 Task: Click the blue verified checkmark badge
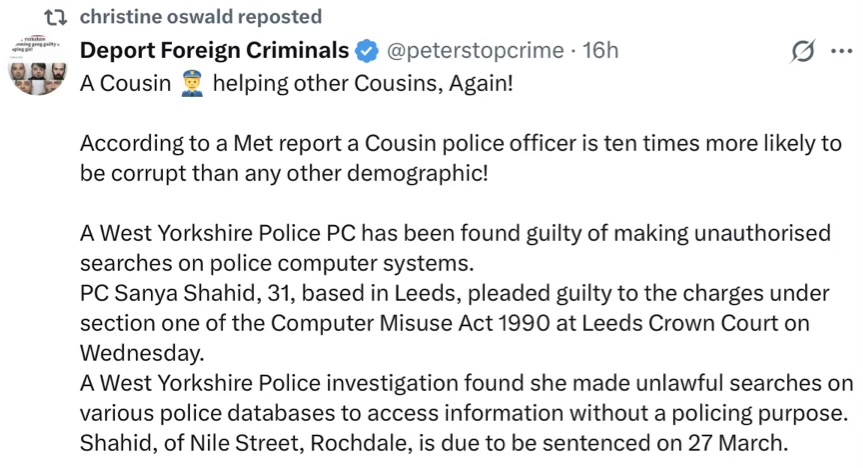[x=366, y=50]
